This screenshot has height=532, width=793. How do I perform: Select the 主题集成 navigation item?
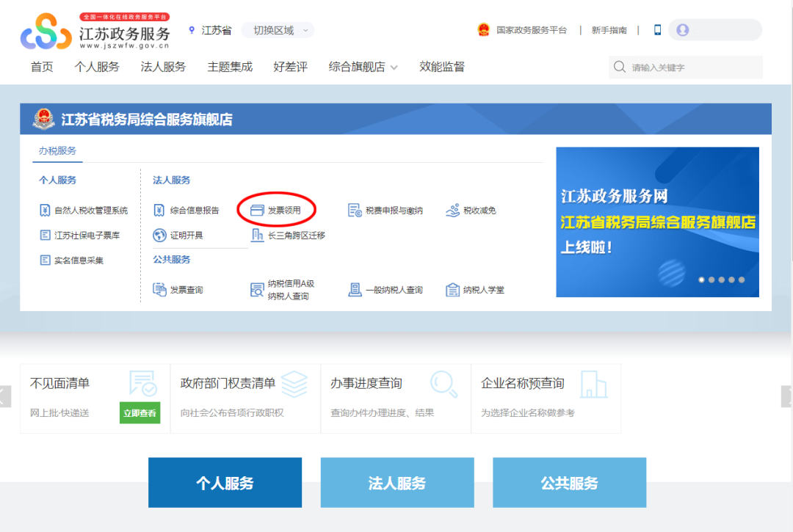(x=230, y=67)
